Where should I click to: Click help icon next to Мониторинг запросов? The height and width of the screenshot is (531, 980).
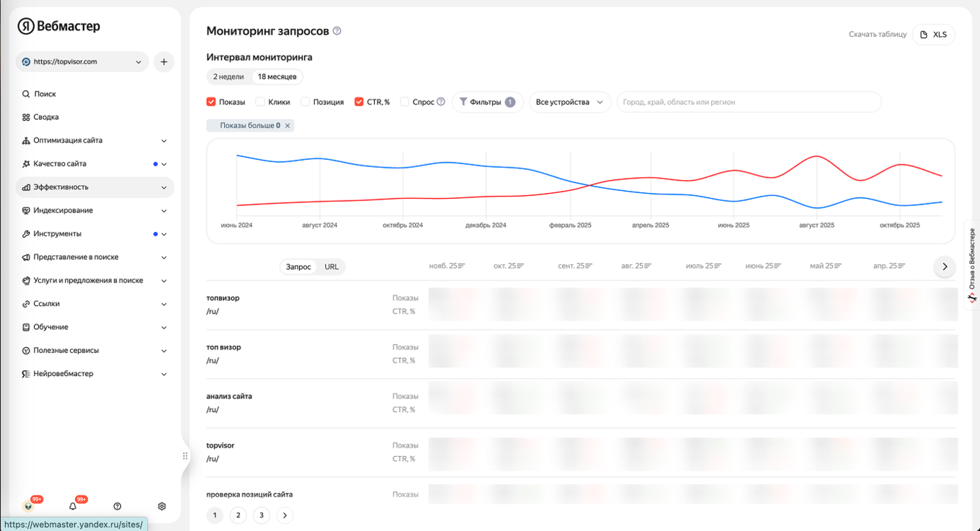337,31
